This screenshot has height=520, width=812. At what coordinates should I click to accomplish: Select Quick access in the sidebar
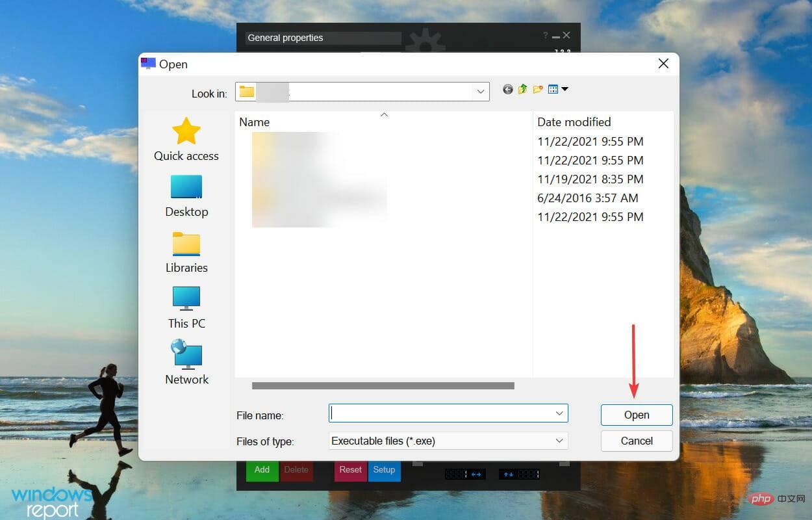click(x=186, y=138)
